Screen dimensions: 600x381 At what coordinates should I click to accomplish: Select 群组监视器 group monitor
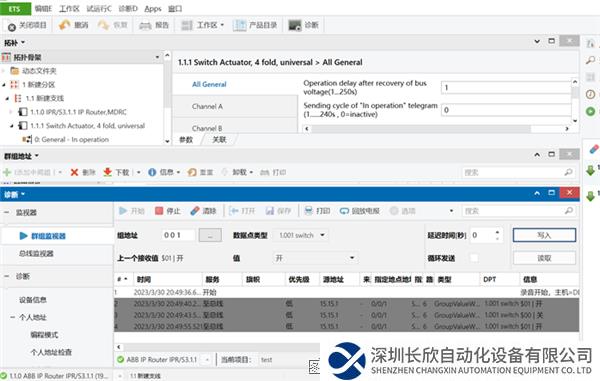point(48,236)
